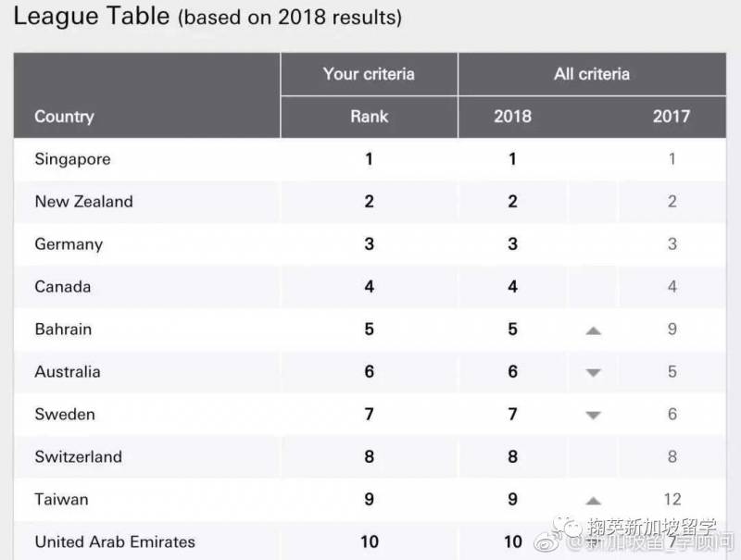Click Taiwan's 2017 rank value 12

pyautogui.click(x=672, y=500)
